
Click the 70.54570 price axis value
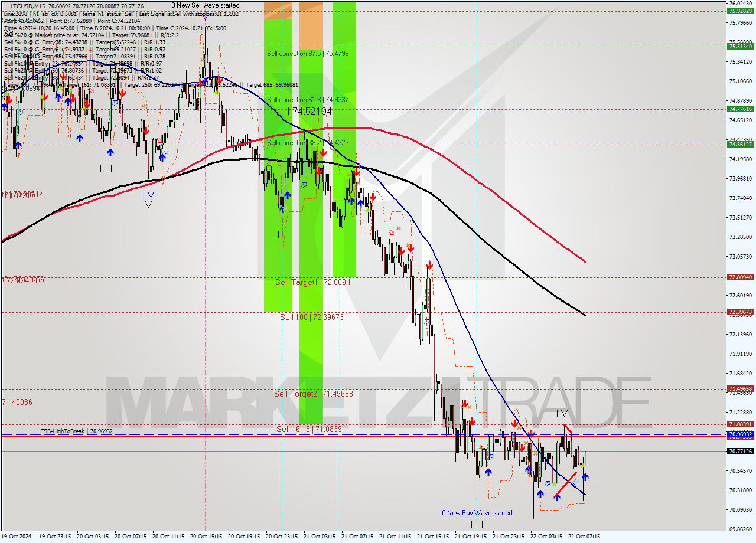740,470
